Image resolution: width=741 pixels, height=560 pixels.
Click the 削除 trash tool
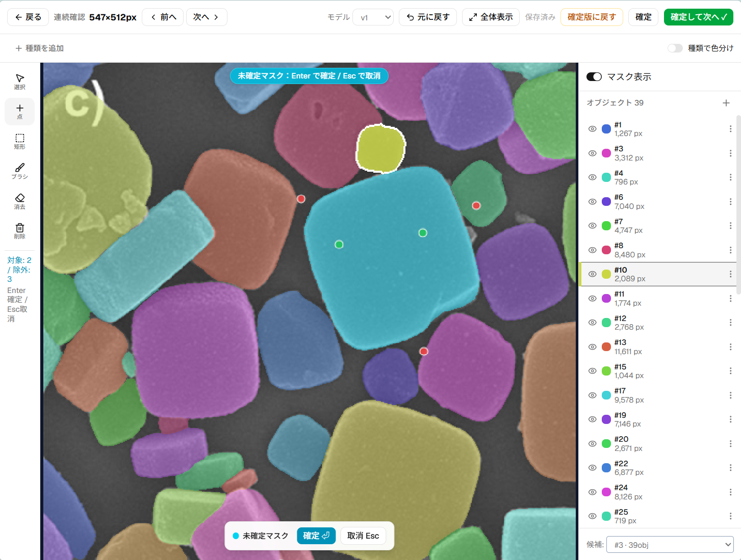click(x=19, y=231)
